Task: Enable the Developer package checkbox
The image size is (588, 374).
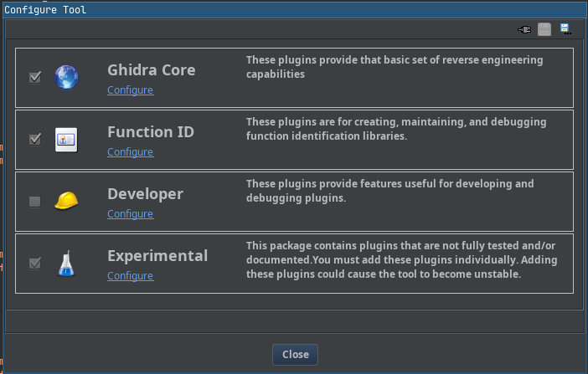Action: 35,202
